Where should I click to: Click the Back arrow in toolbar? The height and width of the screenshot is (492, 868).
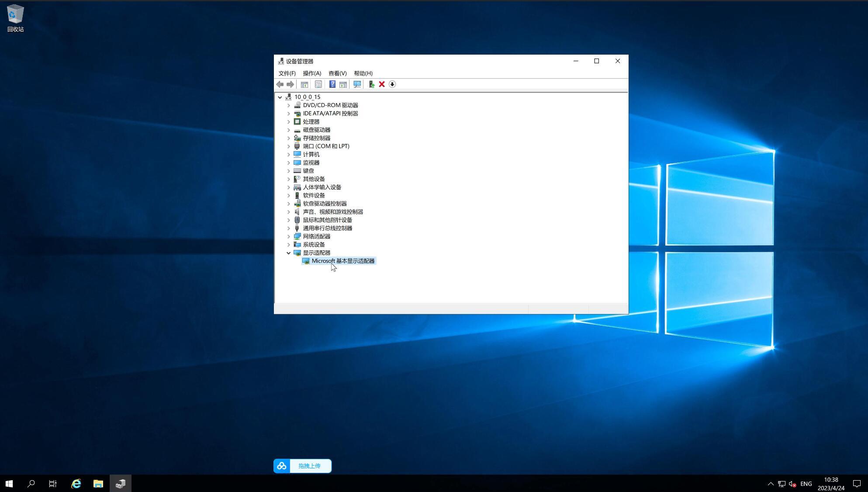pyautogui.click(x=280, y=84)
